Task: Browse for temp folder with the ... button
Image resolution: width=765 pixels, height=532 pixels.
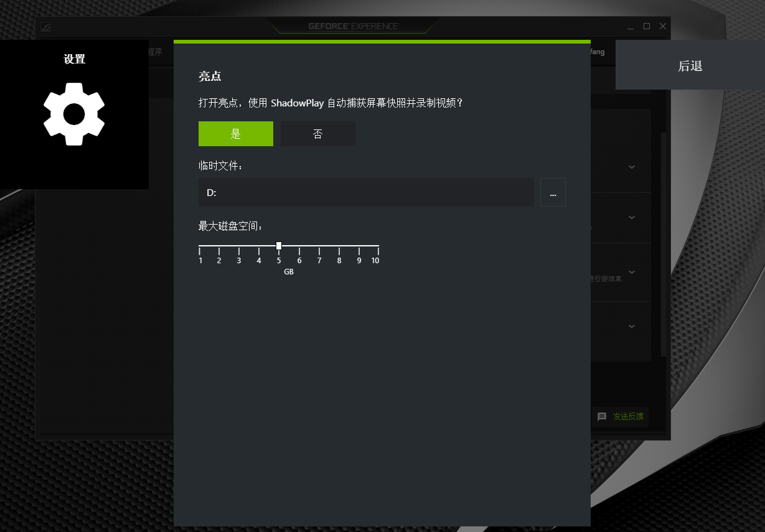Action: (553, 192)
